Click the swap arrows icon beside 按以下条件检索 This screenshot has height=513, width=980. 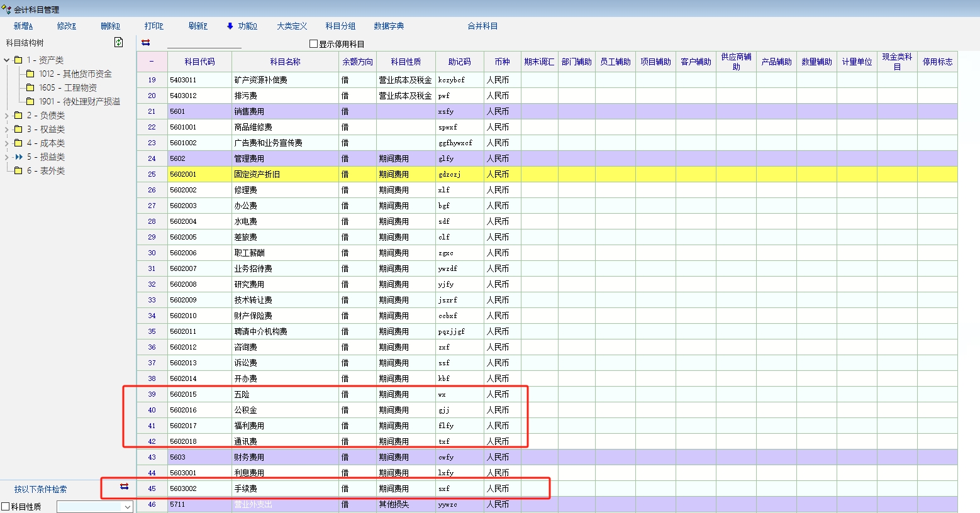124,487
